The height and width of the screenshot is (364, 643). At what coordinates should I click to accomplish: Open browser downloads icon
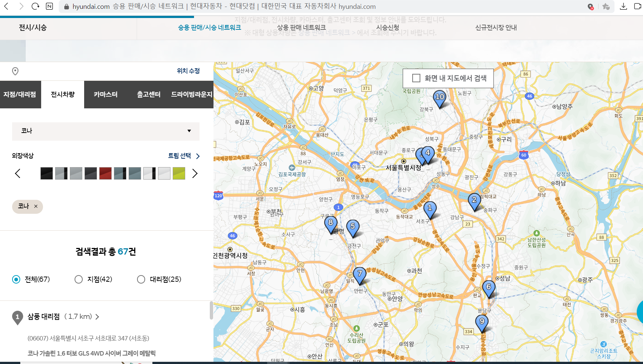(623, 7)
